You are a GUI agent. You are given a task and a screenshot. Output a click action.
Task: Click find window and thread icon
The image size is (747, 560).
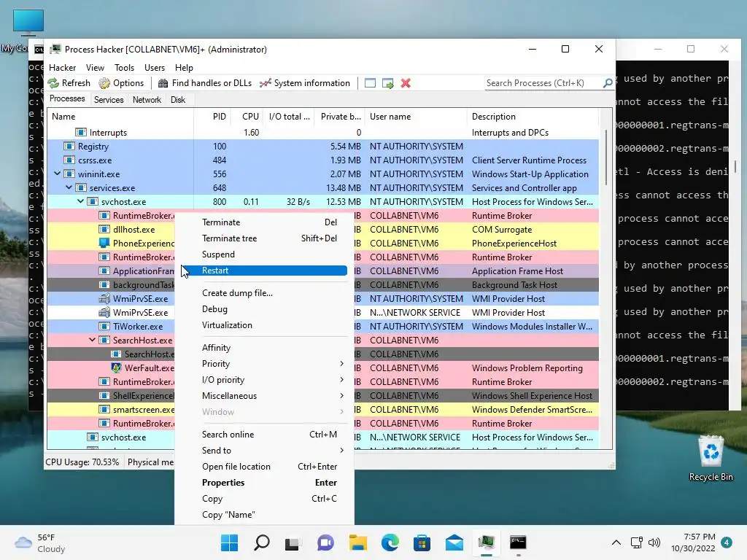[388, 83]
